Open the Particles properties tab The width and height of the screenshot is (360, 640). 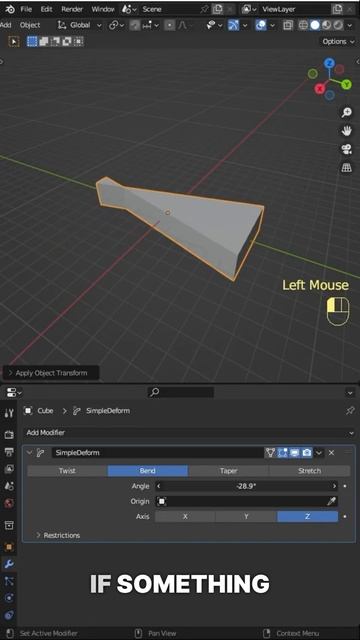[9, 581]
